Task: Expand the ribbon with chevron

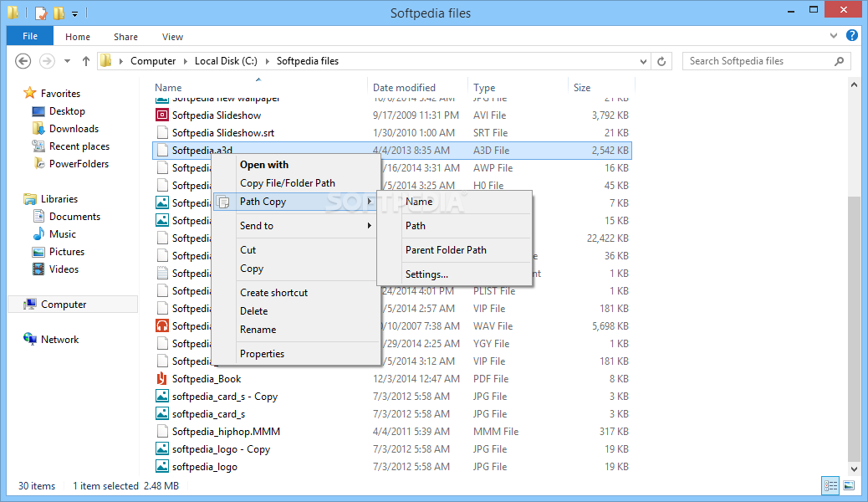Action: point(834,35)
